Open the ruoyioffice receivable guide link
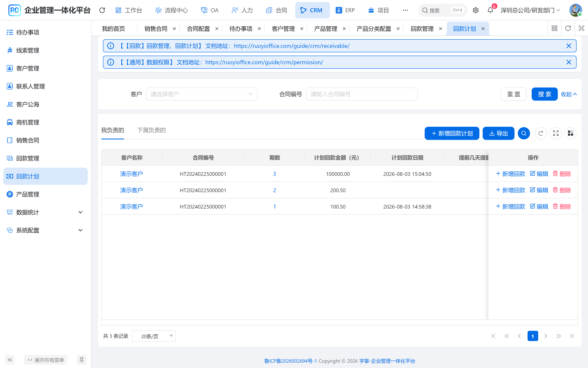This screenshot has width=588, height=368. tap(292, 46)
